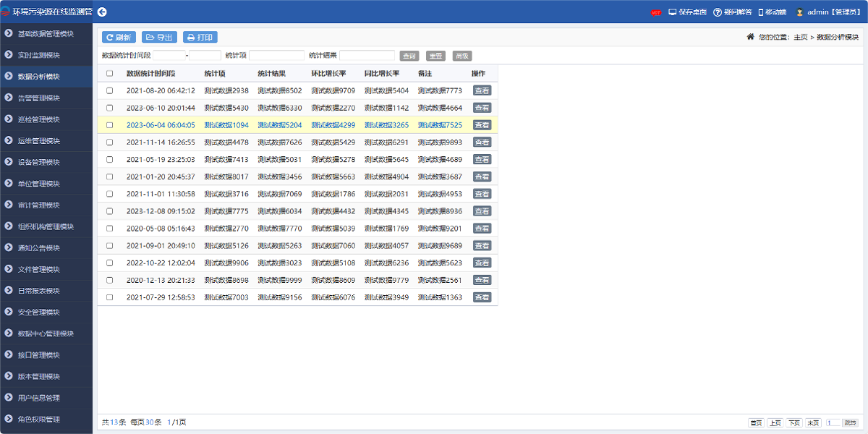Click the 保存桌面 monitor icon
The width and height of the screenshot is (868, 434).
(x=672, y=12)
